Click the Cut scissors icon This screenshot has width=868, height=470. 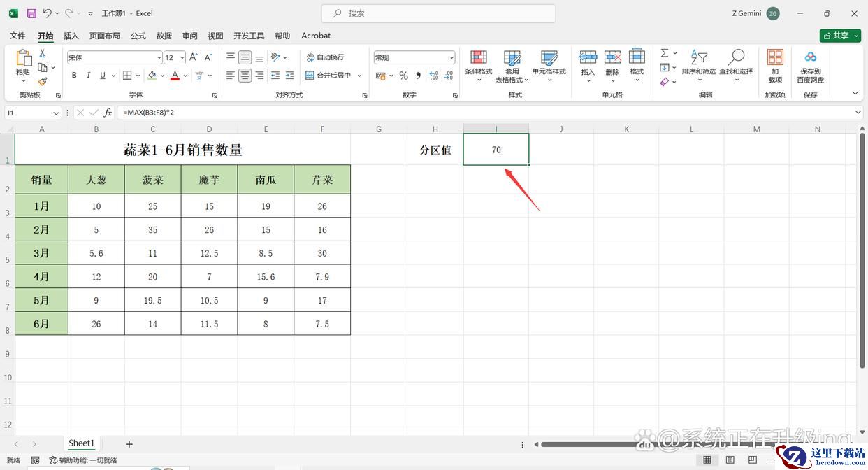tap(43, 54)
